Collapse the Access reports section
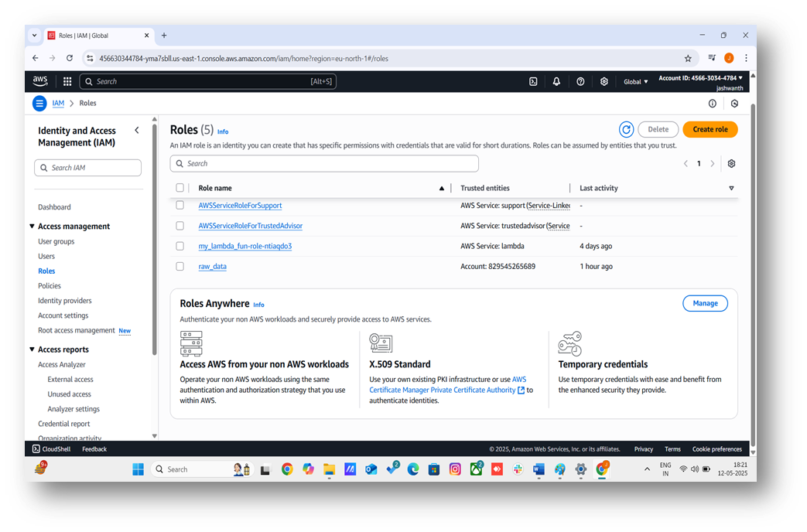807x532 pixels. point(32,350)
